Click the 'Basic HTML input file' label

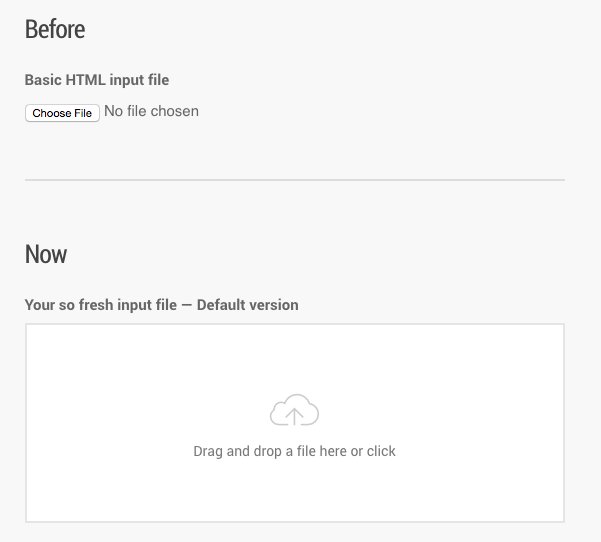[x=97, y=80]
